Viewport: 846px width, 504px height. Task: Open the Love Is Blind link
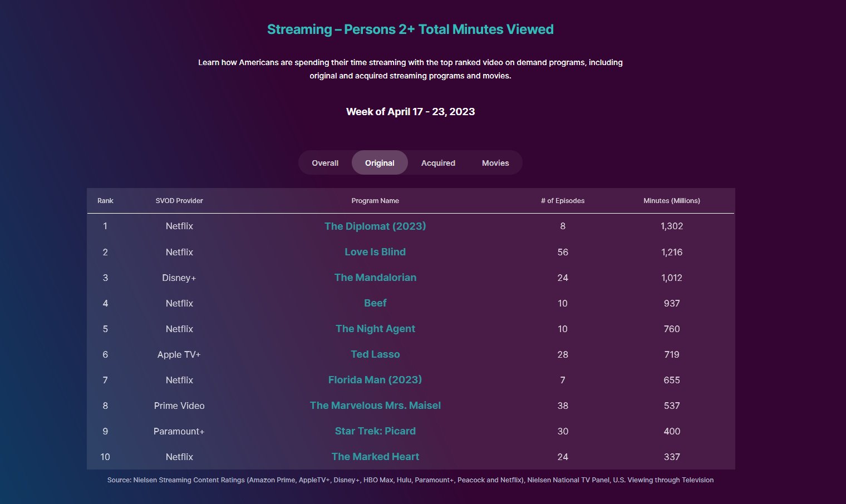[375, 252]
